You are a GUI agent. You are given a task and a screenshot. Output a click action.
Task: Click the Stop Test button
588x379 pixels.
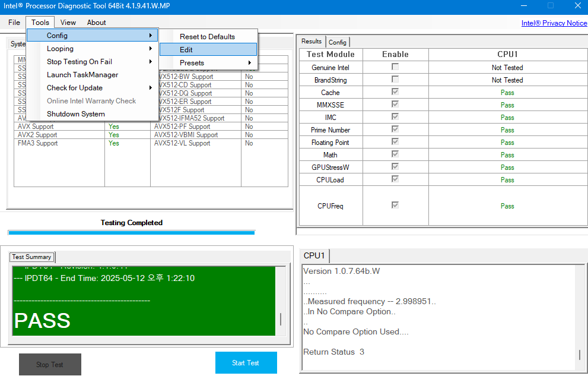(50, 364)
